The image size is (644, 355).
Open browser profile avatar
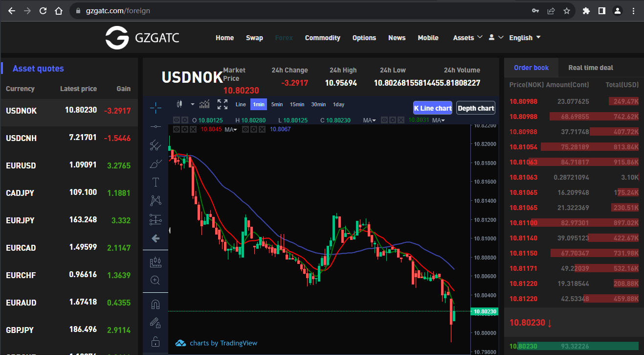click(618, 11)
